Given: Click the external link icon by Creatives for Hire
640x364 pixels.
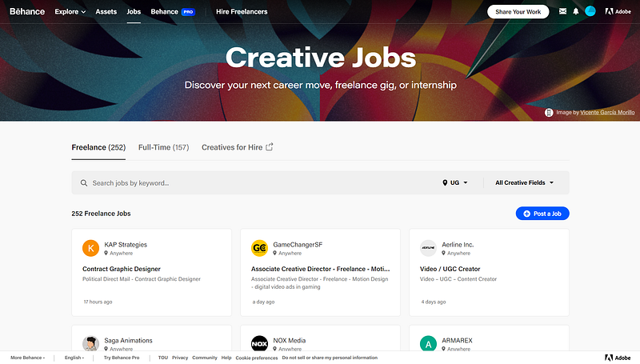Looking at the screenshot, I should tap(270, 147).
